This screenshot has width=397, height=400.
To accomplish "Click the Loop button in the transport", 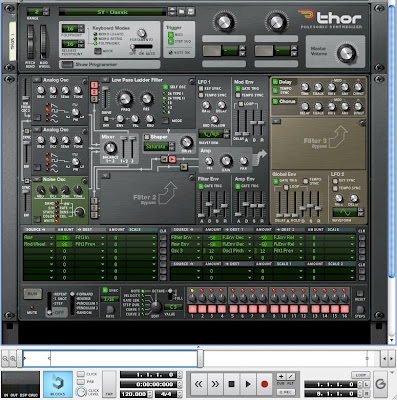I will click(361, 375).
